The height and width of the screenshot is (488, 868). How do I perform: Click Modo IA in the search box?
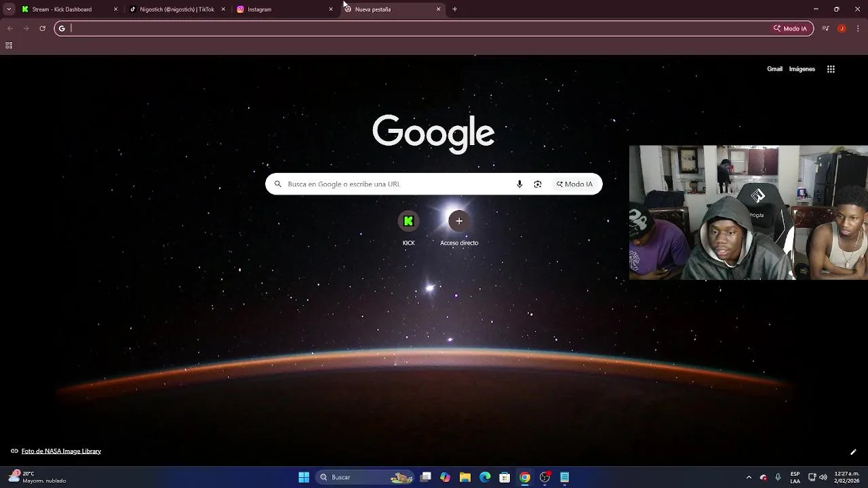tap(575, 184)
